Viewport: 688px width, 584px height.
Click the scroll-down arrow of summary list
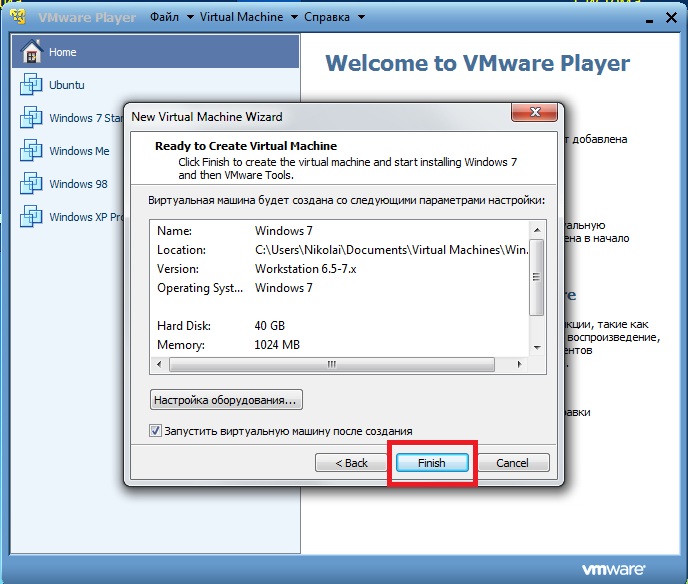click(x=537, y=348)
